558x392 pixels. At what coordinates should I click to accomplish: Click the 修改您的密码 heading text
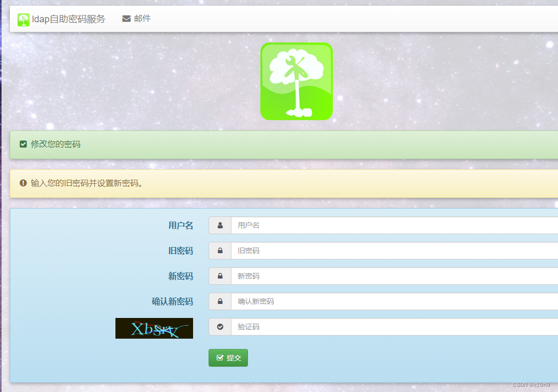[x=55, y=144]
